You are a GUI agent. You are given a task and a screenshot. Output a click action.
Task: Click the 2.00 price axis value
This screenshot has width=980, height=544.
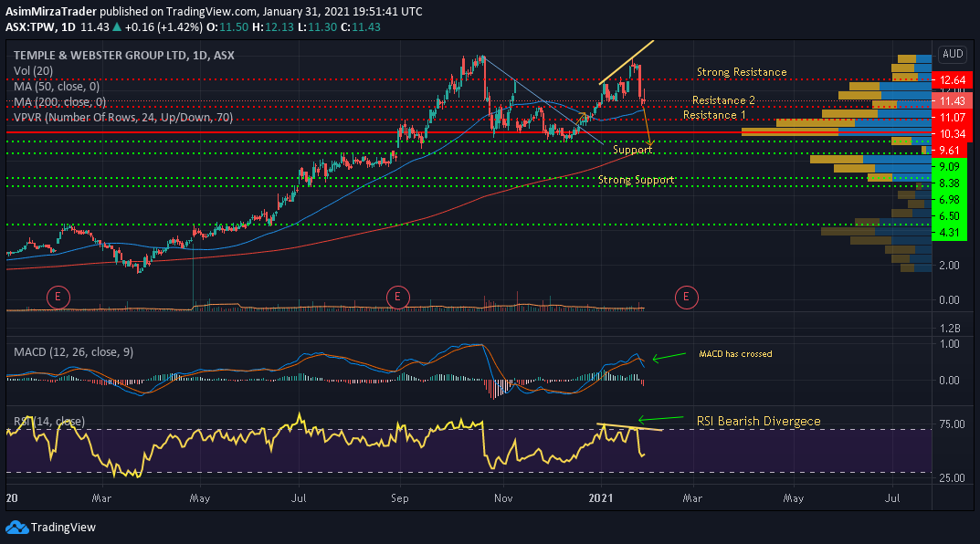pos(949,266)
